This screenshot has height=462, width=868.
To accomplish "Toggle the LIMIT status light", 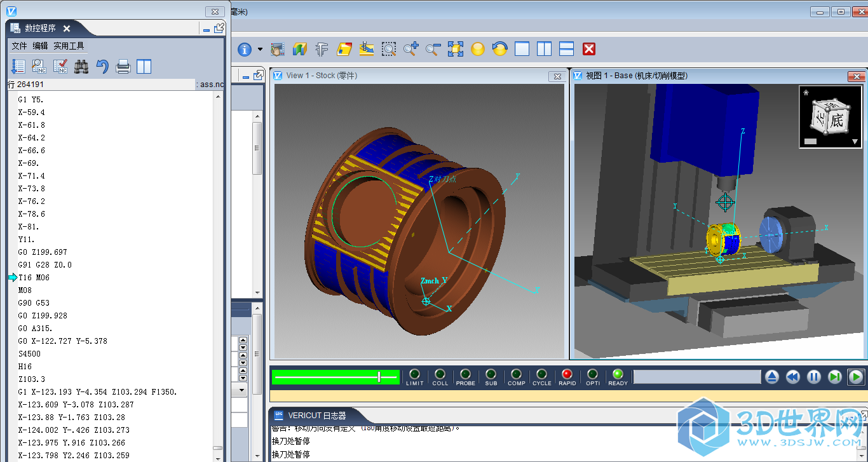I will 415,374.
